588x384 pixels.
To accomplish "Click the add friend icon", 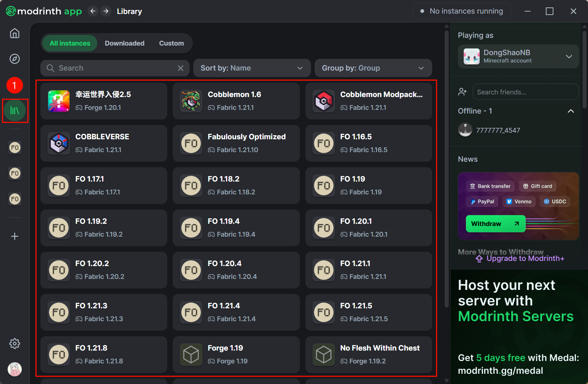I will pyautogui.click(x=462, y=92).
